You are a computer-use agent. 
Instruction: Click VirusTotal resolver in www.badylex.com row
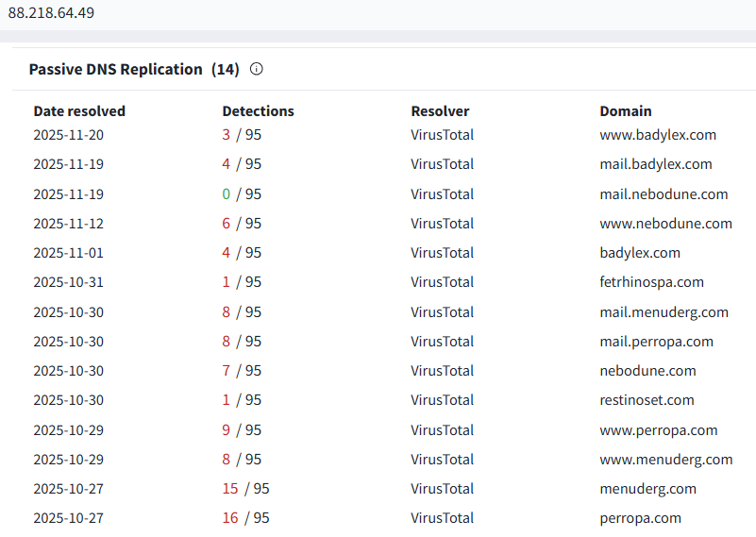(442, 135)
